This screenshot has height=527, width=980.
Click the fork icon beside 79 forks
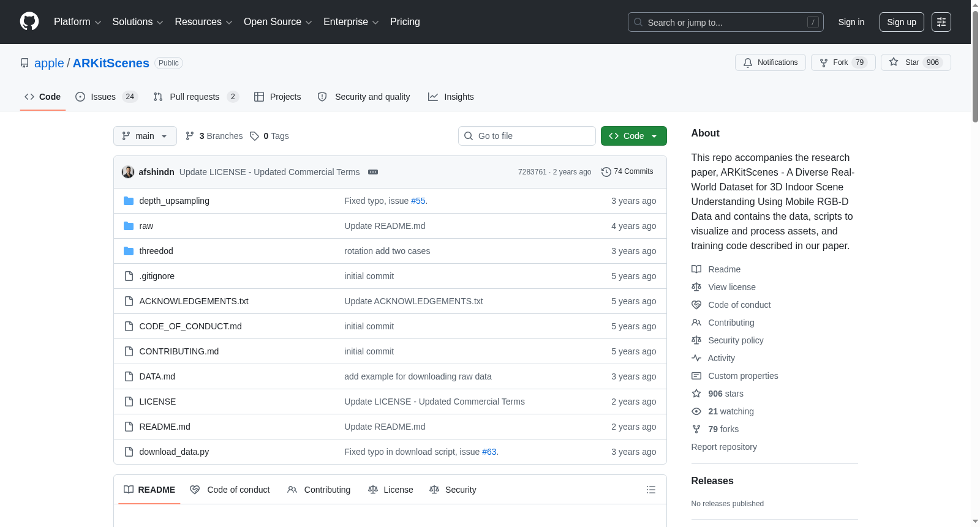(696, 429)
